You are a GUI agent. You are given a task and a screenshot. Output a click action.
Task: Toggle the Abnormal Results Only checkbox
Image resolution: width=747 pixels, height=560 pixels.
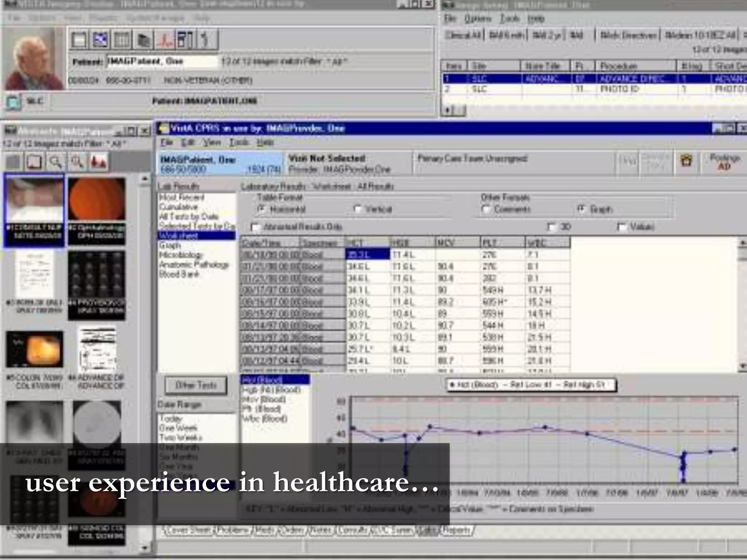256,227
